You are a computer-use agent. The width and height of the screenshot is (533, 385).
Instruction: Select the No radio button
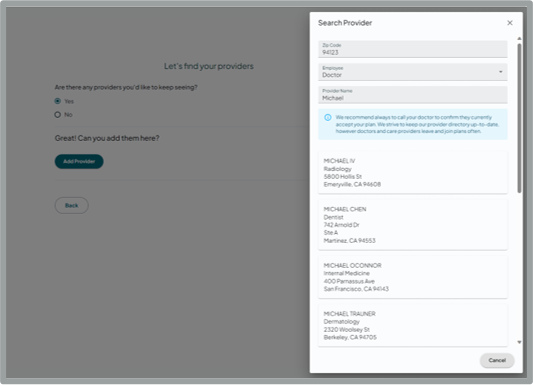[x=58, y=115]
